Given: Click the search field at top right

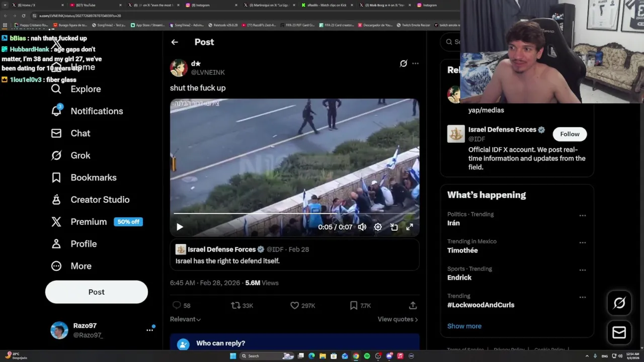Looking at the screenshot, I should point(451,42).
